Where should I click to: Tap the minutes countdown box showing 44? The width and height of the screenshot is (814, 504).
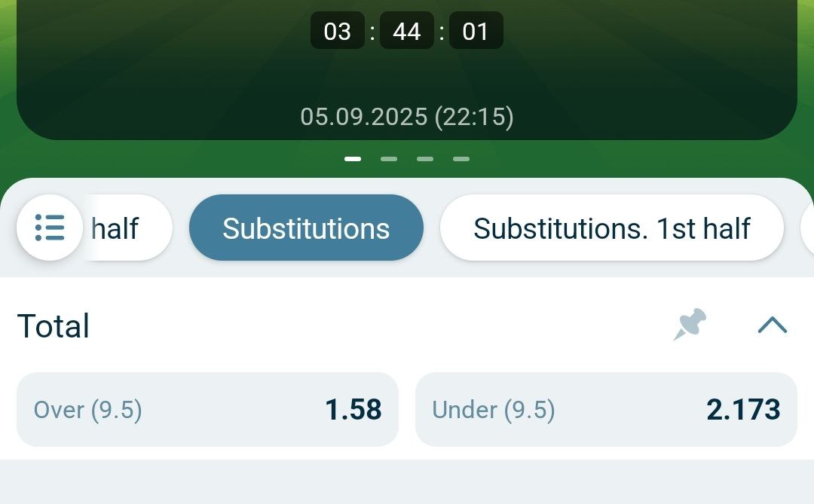pyautogui.click(x=406, y=32)
